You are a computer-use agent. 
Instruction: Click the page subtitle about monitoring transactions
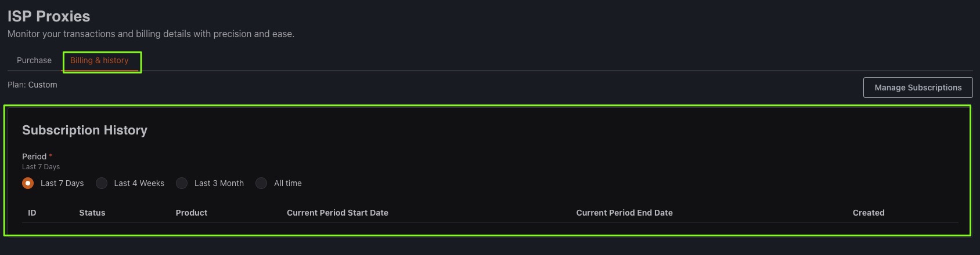[x=151, y=34]
